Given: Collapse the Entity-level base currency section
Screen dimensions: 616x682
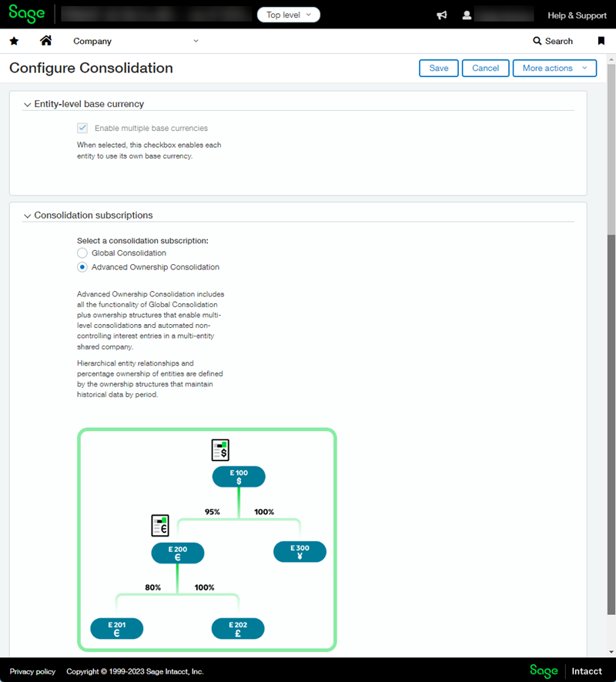Looking at the screenshot, I should pyautogui.click(x=27, y=104).
